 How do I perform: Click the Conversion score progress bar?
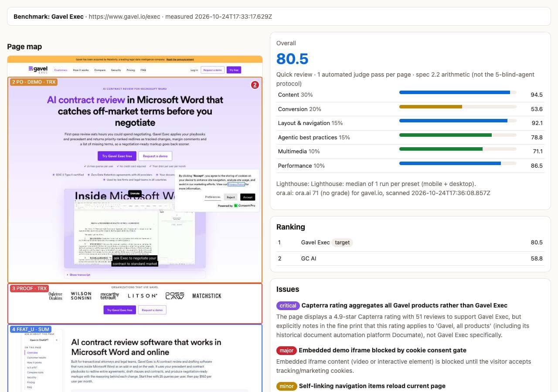tap(458, 107)
